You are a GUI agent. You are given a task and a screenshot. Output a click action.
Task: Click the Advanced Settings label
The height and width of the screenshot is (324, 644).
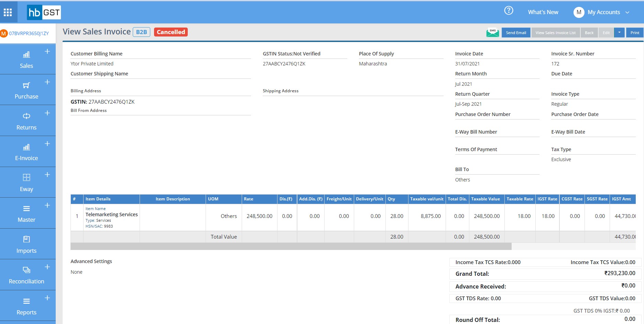pyautogui.click(x=91, y=261)
